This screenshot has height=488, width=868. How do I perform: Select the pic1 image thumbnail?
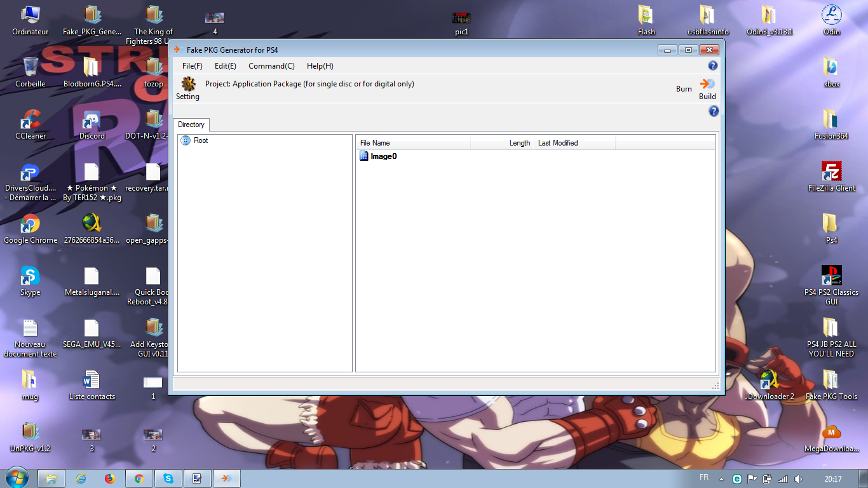(x=461, y=23)
